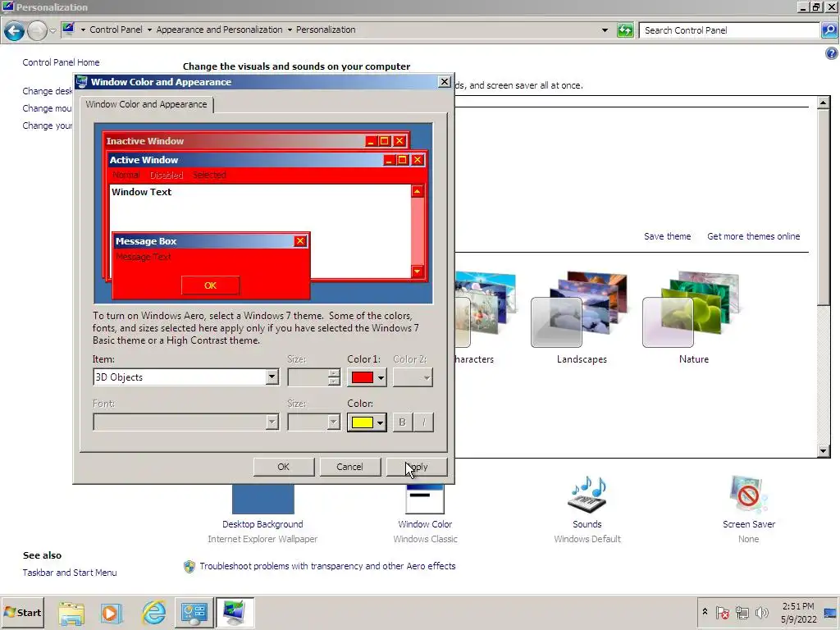
Task: Click Control Panel breadcrumb
Action: [116, 30]
